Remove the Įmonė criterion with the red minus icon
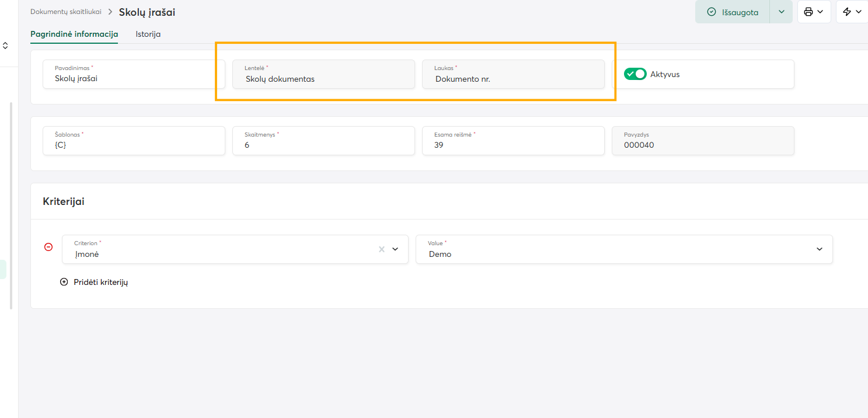This screenshot has width=868, height=418. click(48, 247)
